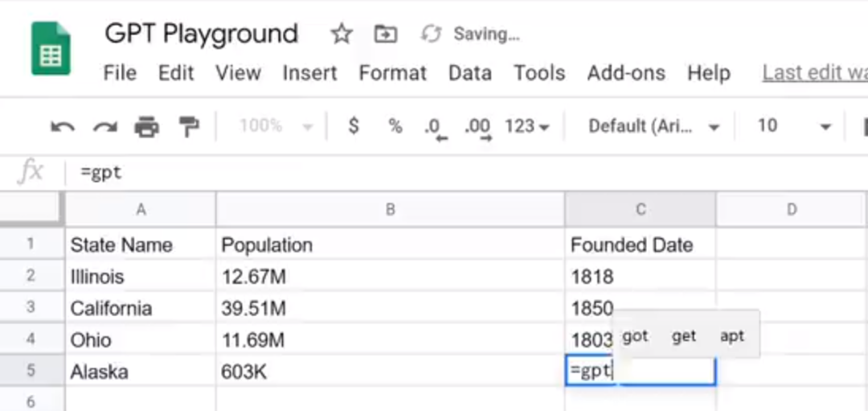Choose the 'apt' autocorrect suggestion

[732, 336]
